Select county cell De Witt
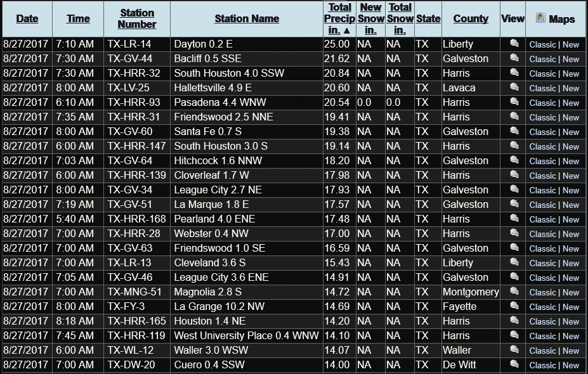Image resolution: width=588 pixels, height=374 pixels. pyautogui.click(x=459, y=364)
